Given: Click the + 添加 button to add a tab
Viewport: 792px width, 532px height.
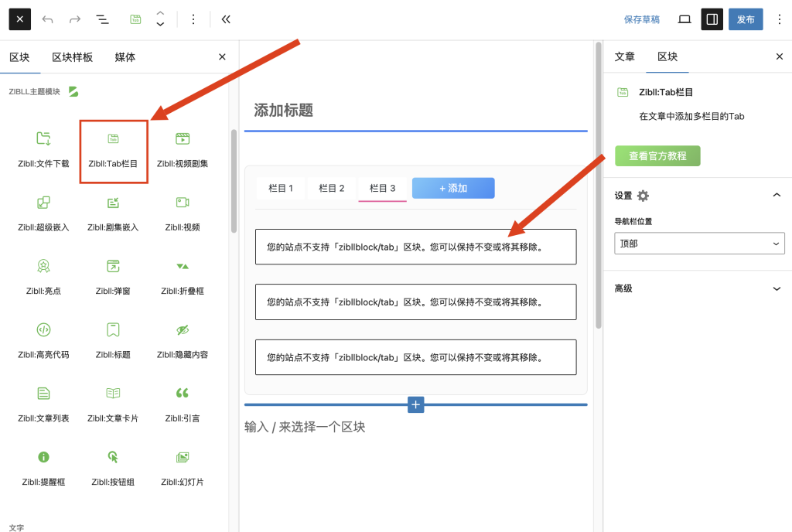Looking at the screenshot, I should tap(453, 188).
